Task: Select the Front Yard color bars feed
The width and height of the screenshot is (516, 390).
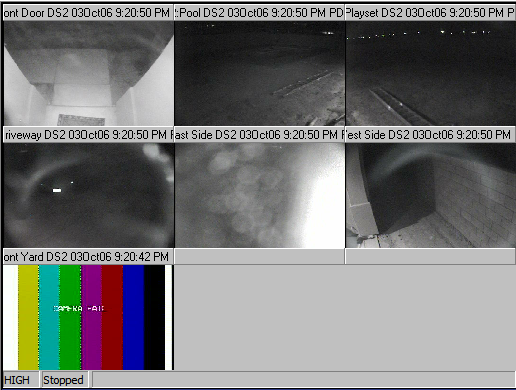Action: click(88, 317)
